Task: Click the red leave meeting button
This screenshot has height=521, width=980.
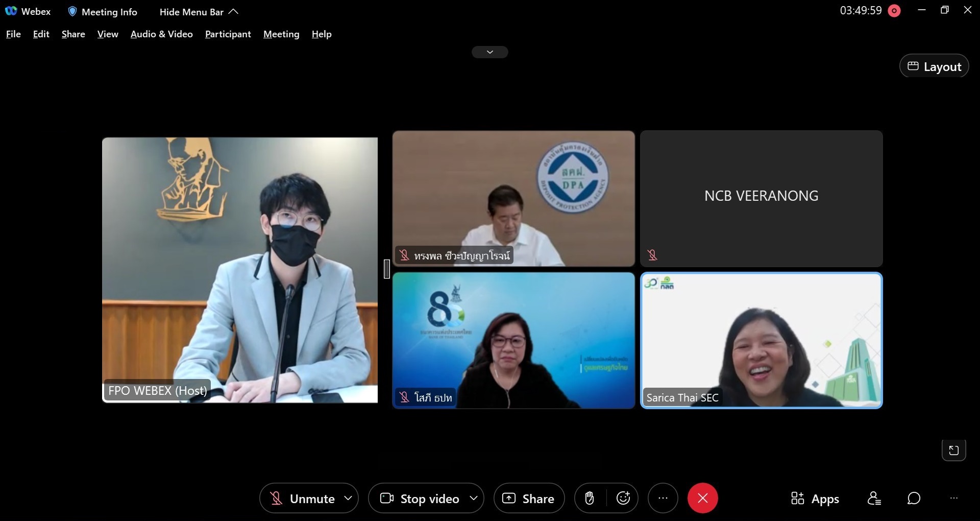Action: 702,498
